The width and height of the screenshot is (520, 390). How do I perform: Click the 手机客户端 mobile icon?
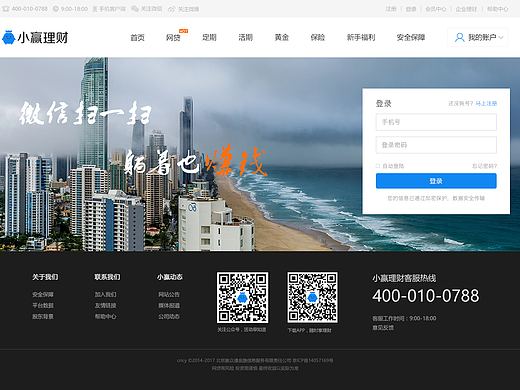[x=95, y=9]
